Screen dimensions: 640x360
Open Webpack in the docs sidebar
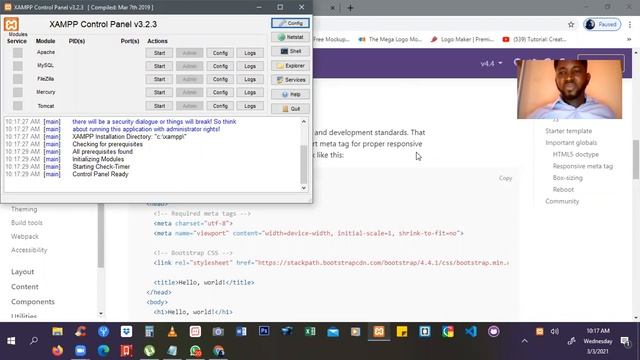24,237
